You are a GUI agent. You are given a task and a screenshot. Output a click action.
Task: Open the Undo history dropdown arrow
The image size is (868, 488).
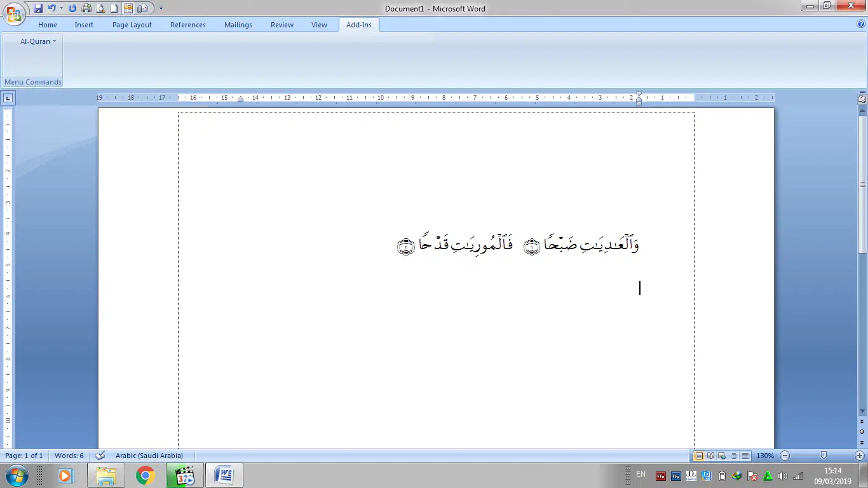point(61,8)
